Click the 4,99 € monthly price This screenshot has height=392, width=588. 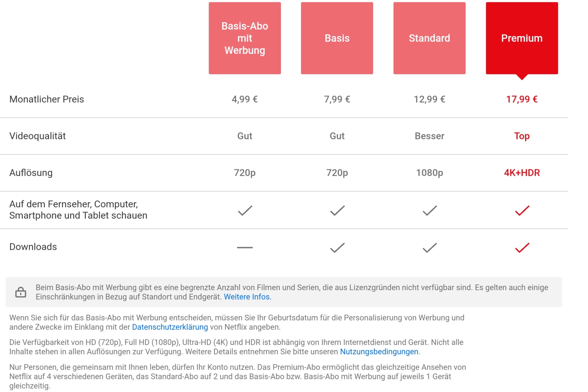[x=245, y=99]
